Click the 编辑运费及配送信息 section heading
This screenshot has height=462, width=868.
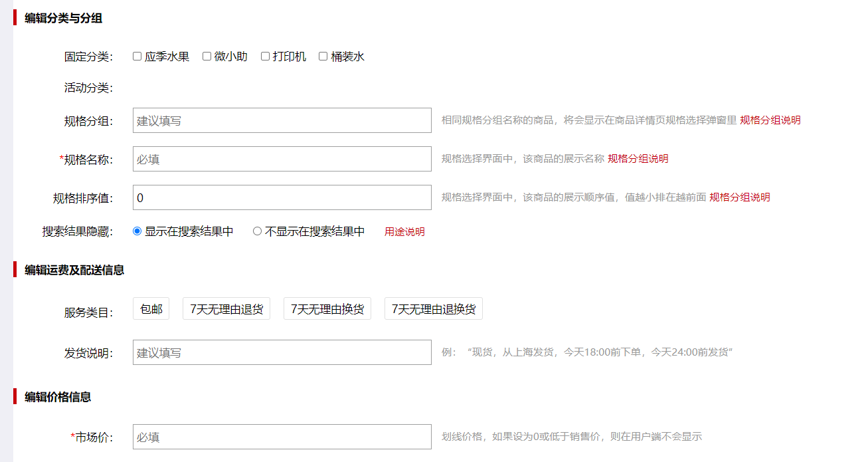click(74, 270)
